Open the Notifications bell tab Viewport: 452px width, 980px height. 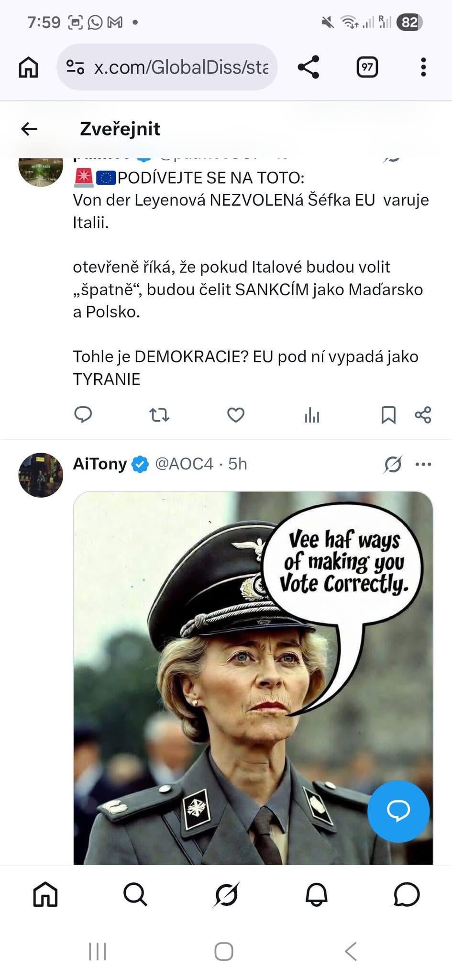[x=316, y=894]
